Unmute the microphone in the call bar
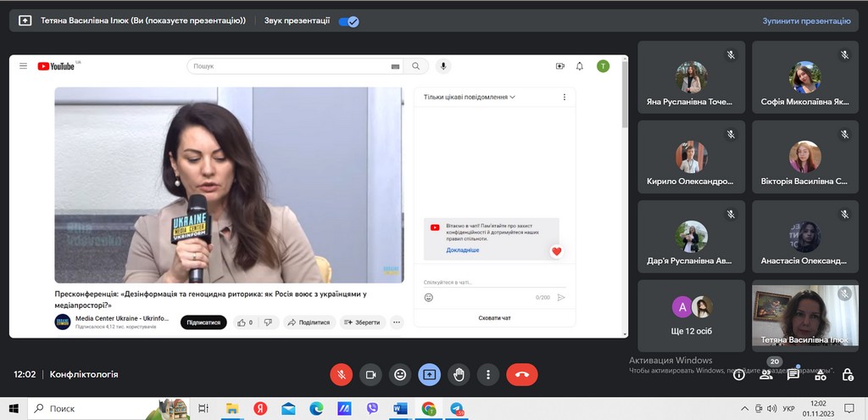868x420 pixels. tap(341, 374)
